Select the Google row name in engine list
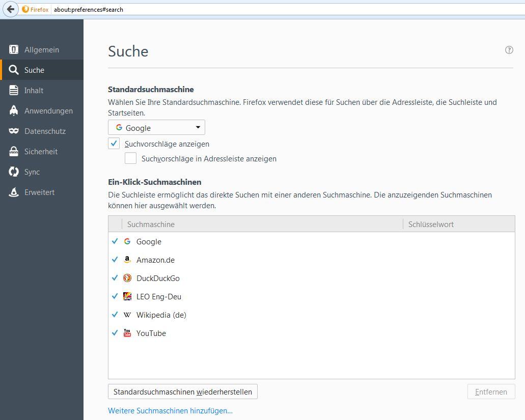This screenshot has height=420, width=525. point(149,242)
